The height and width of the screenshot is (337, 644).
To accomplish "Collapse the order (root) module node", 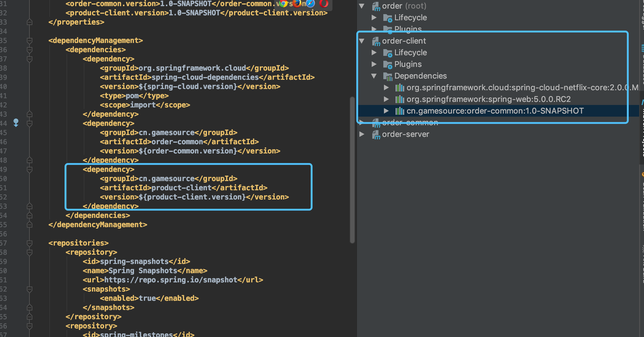I will tap(362, 6).
